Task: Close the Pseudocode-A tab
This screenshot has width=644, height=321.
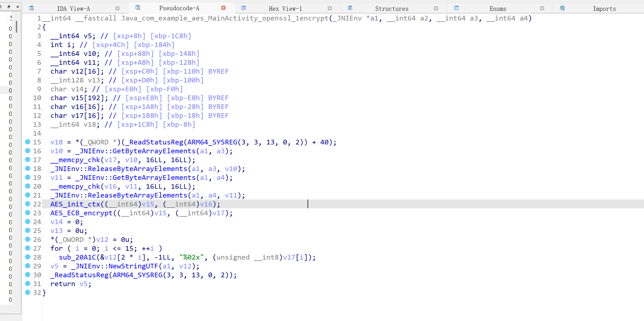Action: [x=223, y=8]
